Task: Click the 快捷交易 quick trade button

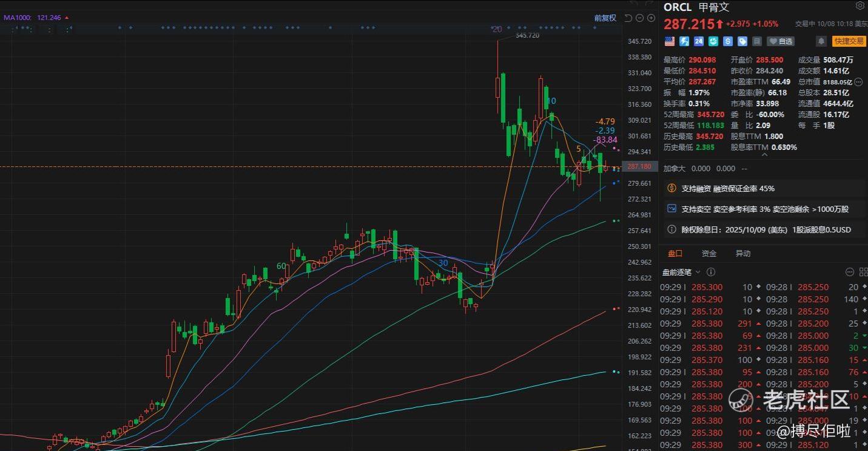Action: click(849, 41)
